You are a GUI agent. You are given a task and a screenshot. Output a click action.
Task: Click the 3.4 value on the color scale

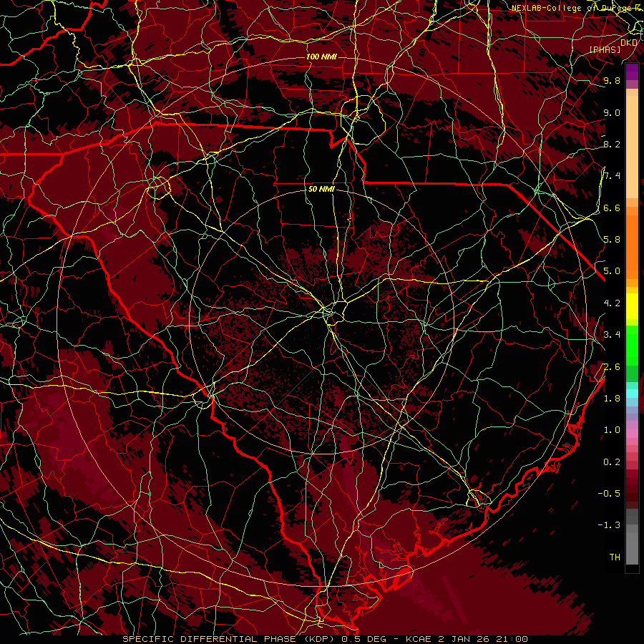tap(612, 335)
